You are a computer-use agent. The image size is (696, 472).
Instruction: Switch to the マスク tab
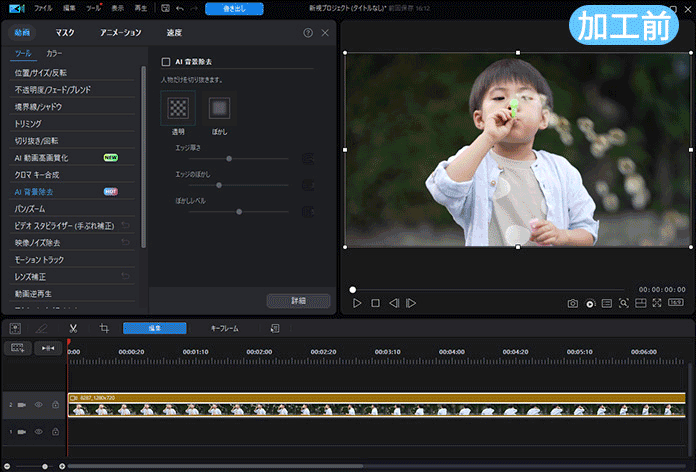pos(65,33)
